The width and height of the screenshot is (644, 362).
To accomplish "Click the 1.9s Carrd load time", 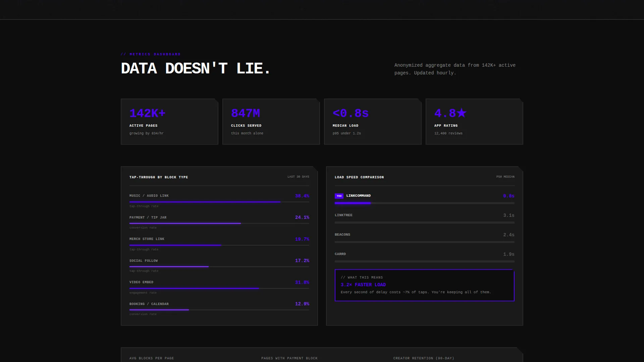I will [x=509, y=254].
